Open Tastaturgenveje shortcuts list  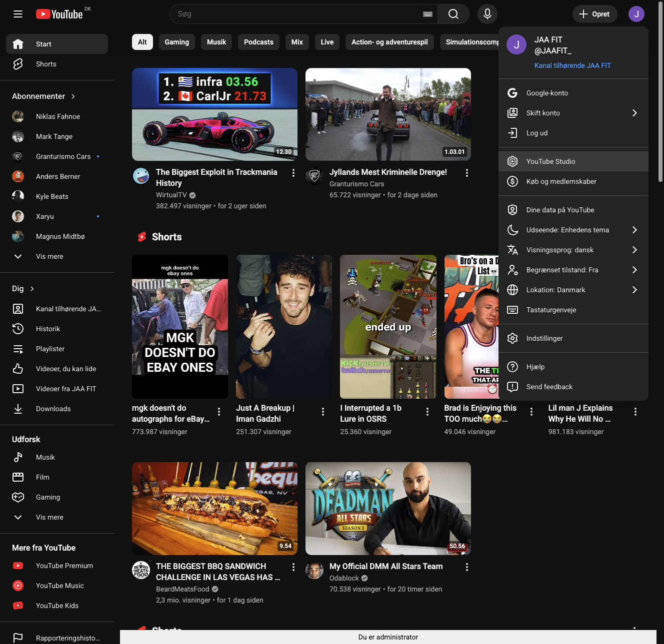[x=573, y=310]
